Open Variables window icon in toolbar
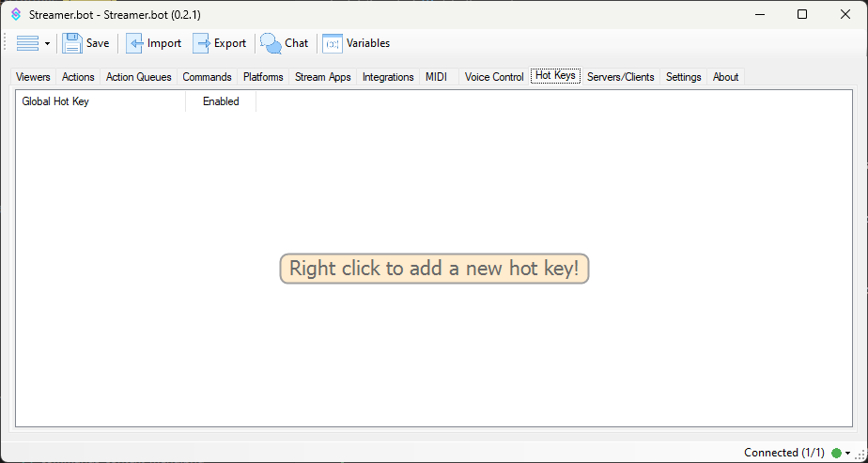 [333, 43]
